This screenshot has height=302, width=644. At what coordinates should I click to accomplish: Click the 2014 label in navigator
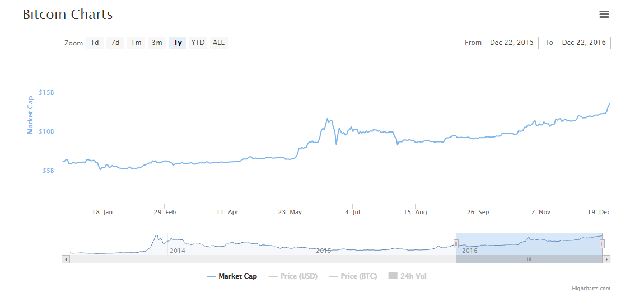(x=178, y=251)
